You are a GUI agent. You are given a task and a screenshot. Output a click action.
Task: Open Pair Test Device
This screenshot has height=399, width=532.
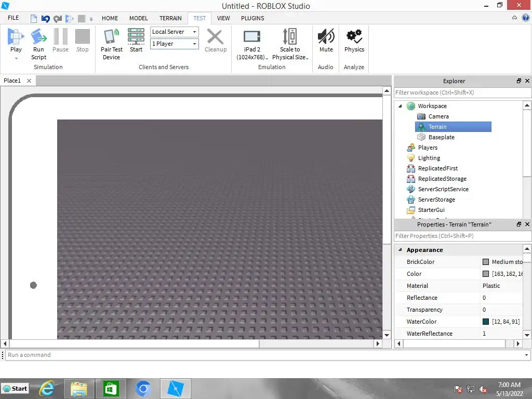112,45
